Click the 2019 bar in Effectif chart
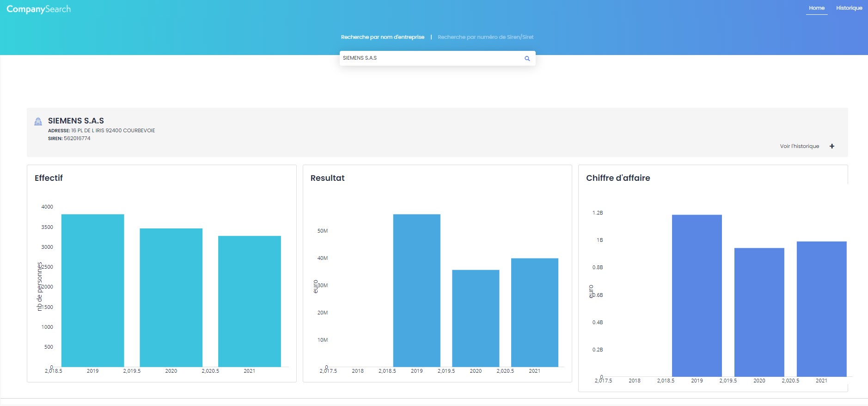Screen dimensions: 868x406 92,290
